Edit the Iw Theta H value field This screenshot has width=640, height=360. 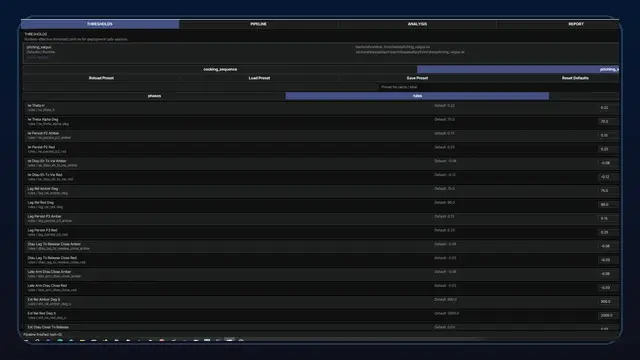[x=608, y=108]
